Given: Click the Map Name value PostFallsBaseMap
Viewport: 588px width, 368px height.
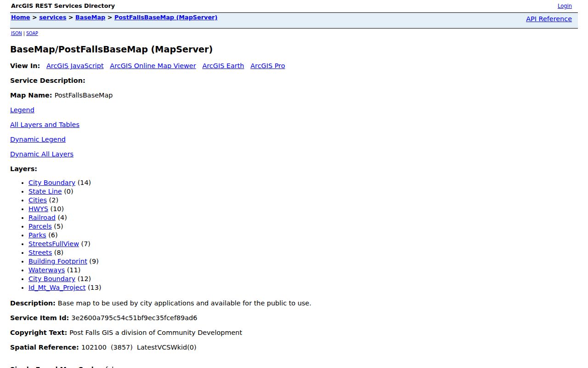Looking at the screenshot, I should click(84, 95).
